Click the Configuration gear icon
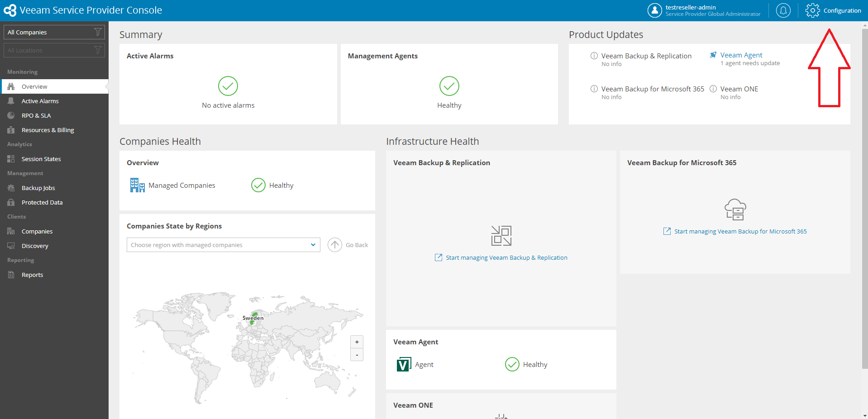Viewport: 868px width, 419px height. click(x=812, y=10)
